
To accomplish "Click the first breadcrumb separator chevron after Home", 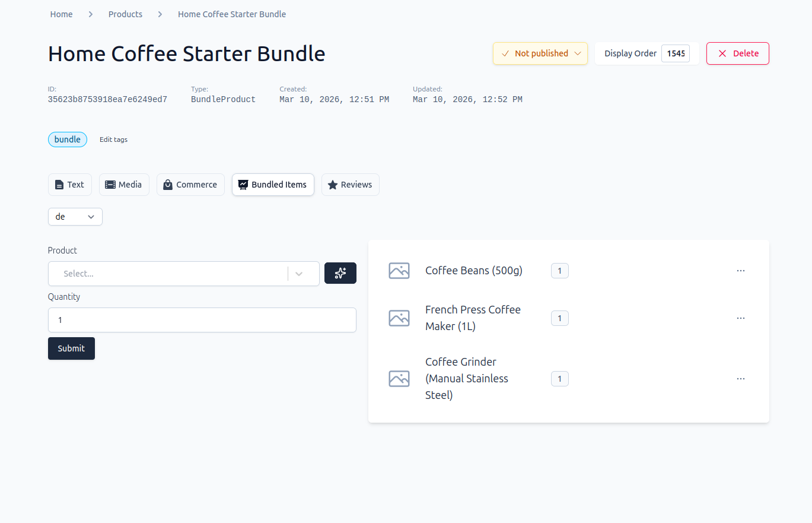I will 91,14.
